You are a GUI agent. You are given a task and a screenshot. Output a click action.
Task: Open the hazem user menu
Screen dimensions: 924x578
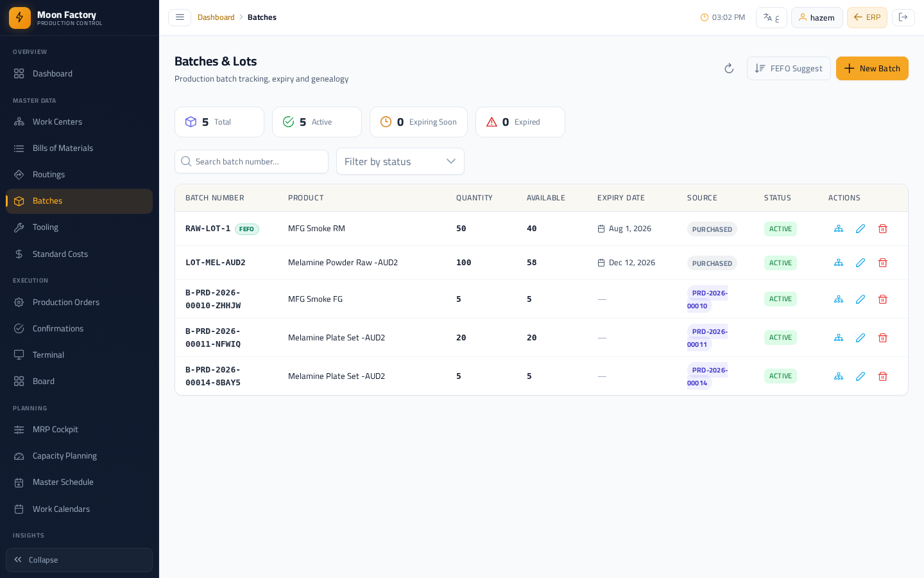pos(817,17)
